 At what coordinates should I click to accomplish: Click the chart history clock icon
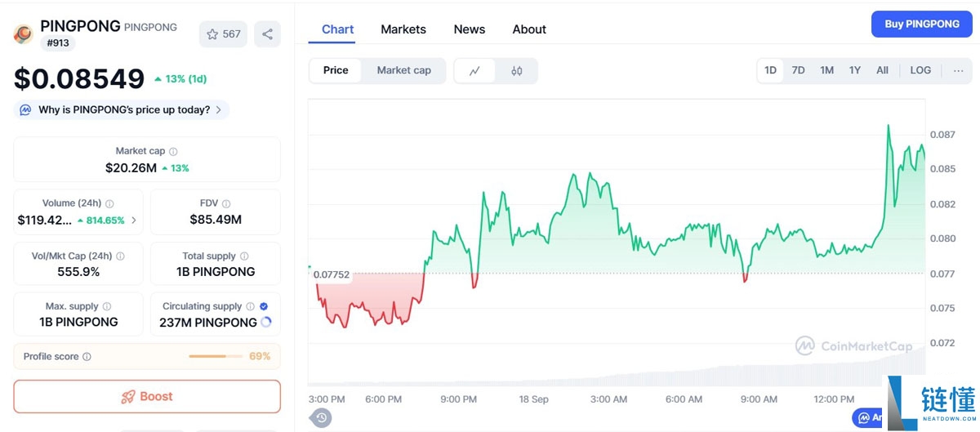(x=321, y=418)
